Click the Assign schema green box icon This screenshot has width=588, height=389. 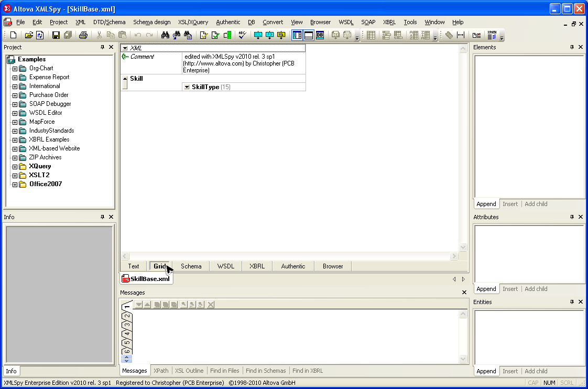coord(227,35)
